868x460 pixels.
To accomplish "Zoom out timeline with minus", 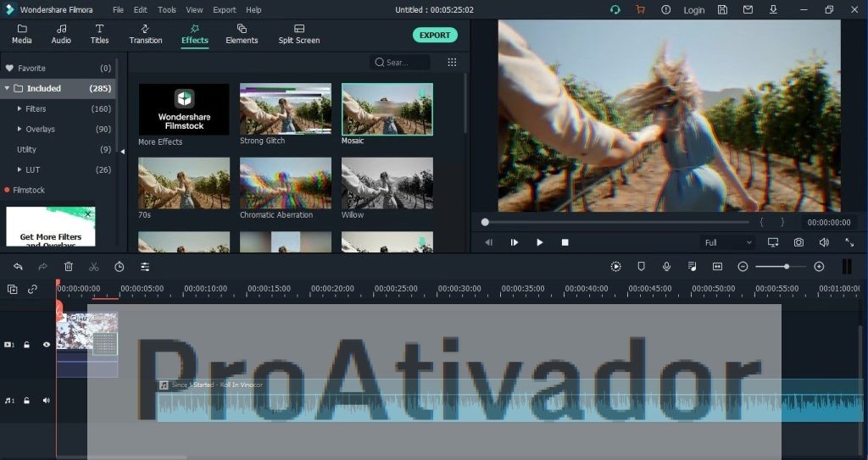I will [x=743, y=267].
